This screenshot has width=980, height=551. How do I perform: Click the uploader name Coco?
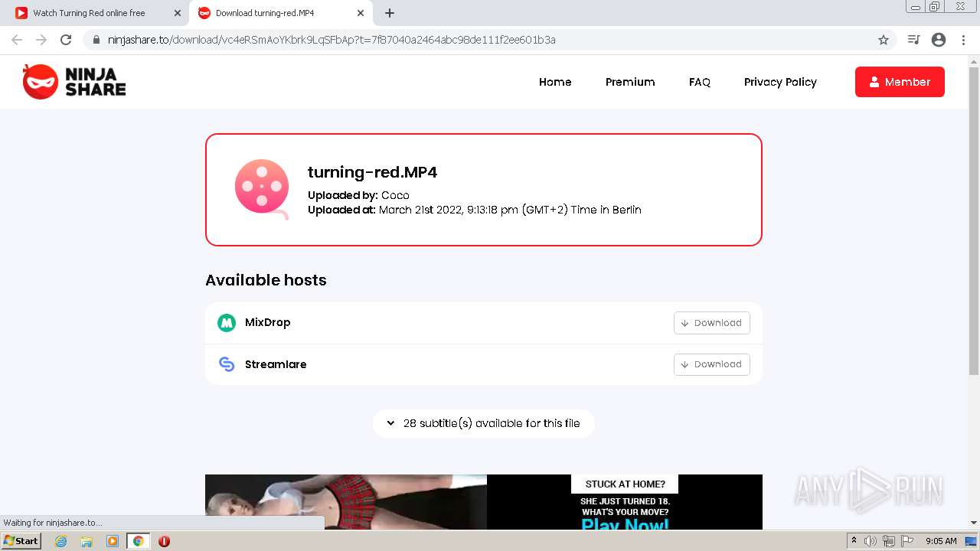(395, 195)
